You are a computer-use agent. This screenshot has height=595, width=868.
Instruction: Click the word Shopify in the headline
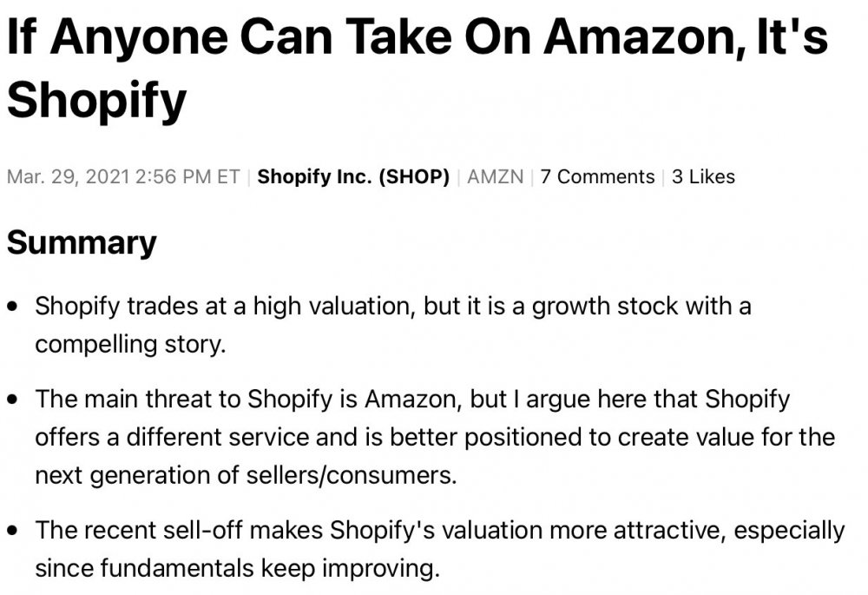click(x=96, y=100)
